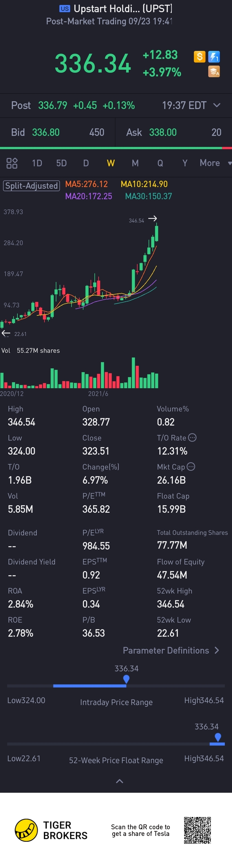Tap the 52wk Low value 22.61
The width and height of the screenshot is (232, 868).
click(168, 633)
